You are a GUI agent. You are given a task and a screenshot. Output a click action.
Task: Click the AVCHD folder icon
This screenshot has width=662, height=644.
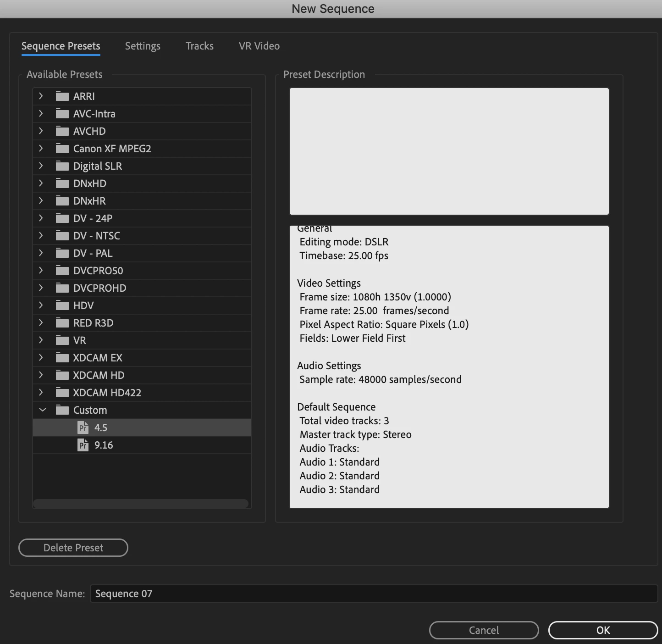pos(62,131)
